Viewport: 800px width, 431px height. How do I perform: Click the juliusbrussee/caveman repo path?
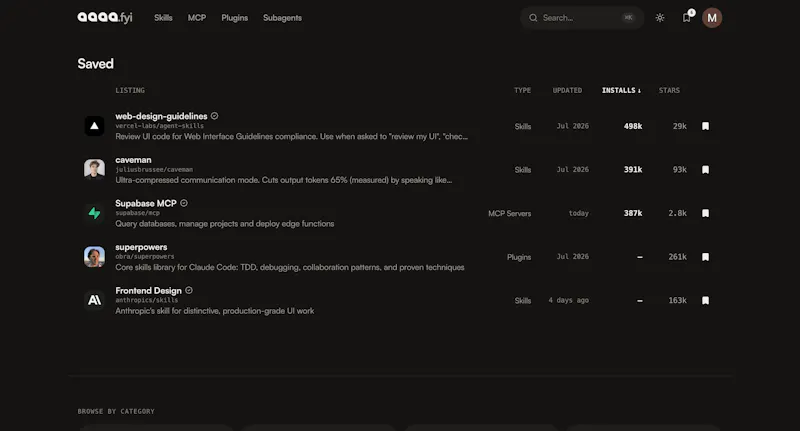tap(154, 169)
